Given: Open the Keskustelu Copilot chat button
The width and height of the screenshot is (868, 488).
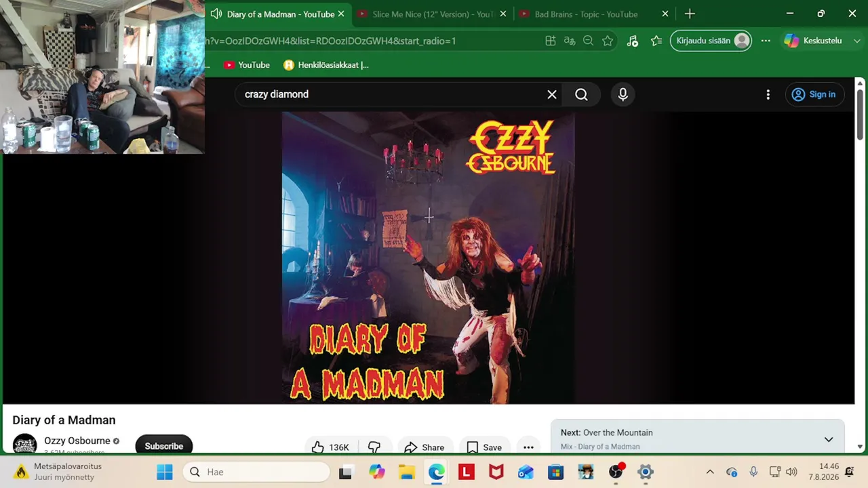Looking at the screenshot, I should [x=813, y=41].
